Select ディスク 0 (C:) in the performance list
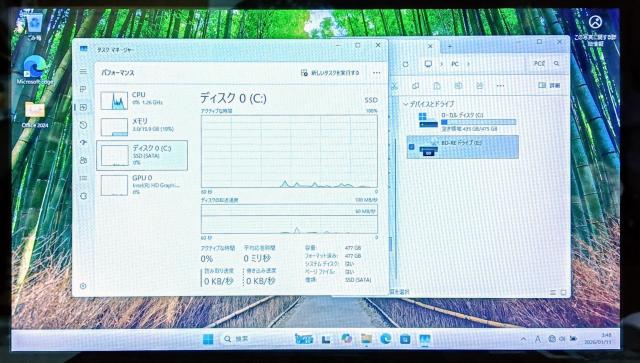This screenshot has width=640, height=363. [142, 155]
